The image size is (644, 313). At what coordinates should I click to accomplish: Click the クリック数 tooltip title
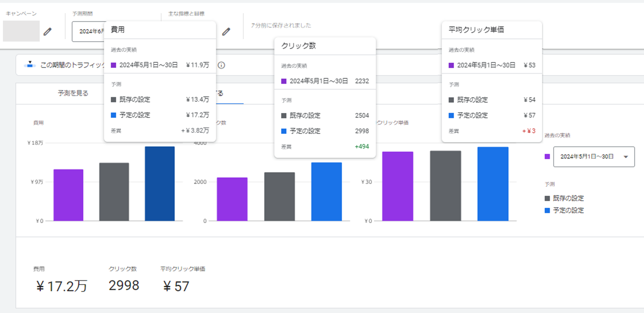click(298, 46)
